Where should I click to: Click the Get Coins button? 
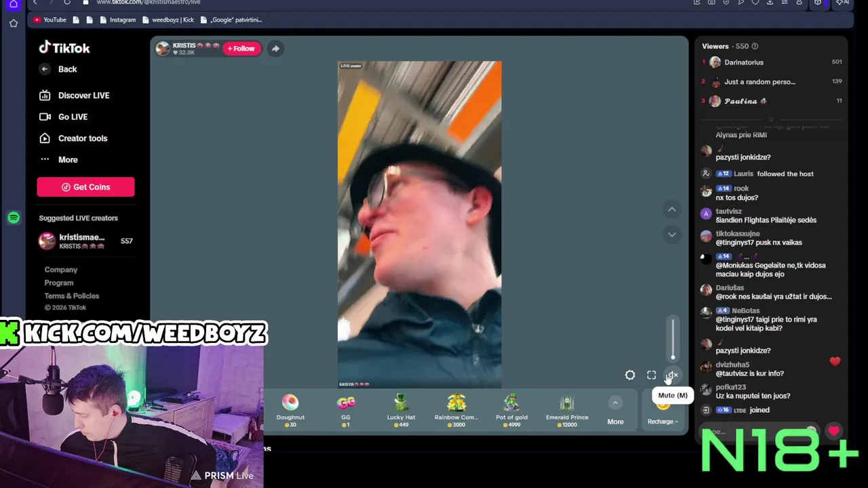tap(85, 187)
